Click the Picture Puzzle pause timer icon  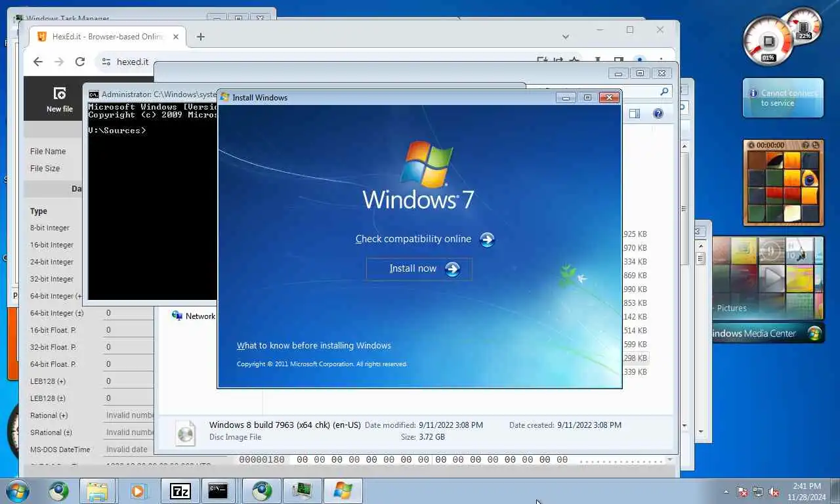(751, 145)
